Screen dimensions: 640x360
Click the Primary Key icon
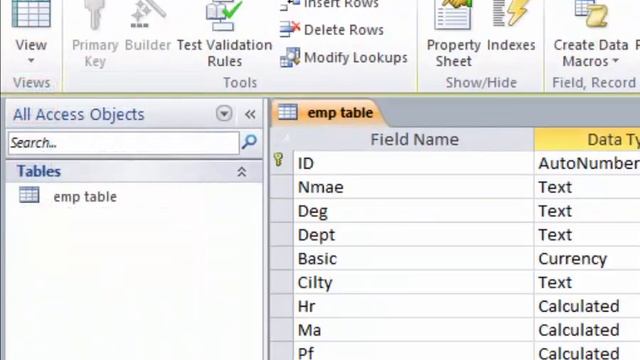click(x=95, y=16)
